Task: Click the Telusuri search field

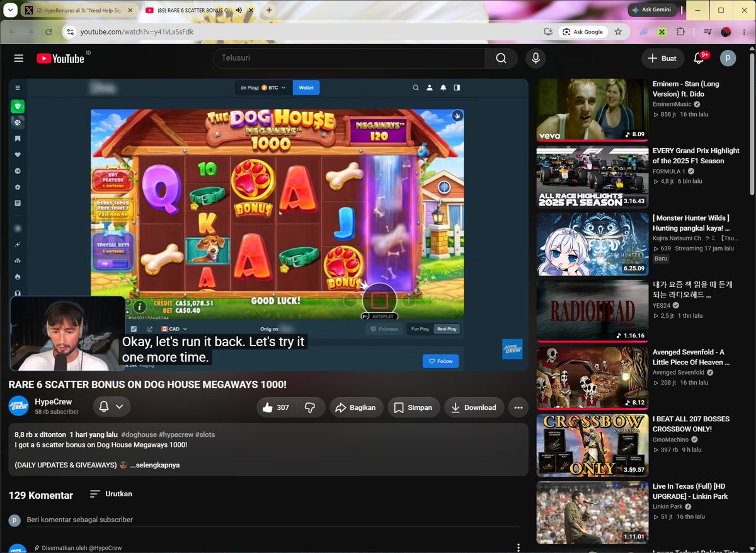Action: pos(350,58)
